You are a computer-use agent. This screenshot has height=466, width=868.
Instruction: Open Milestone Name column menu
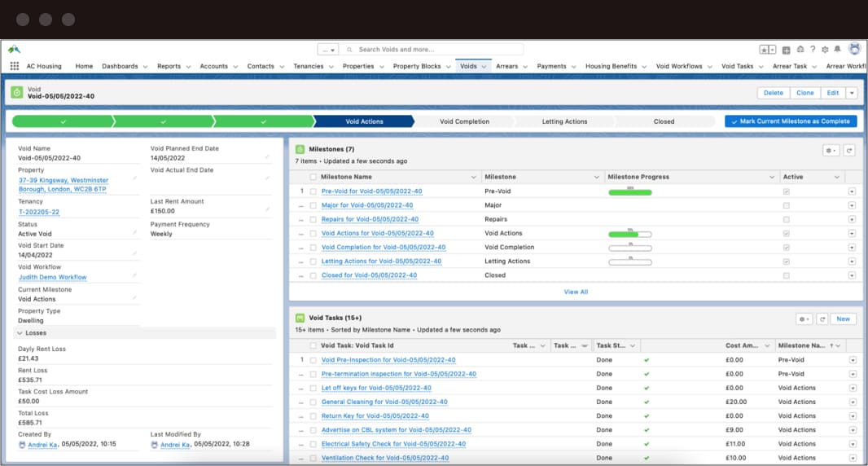point(473,177)
